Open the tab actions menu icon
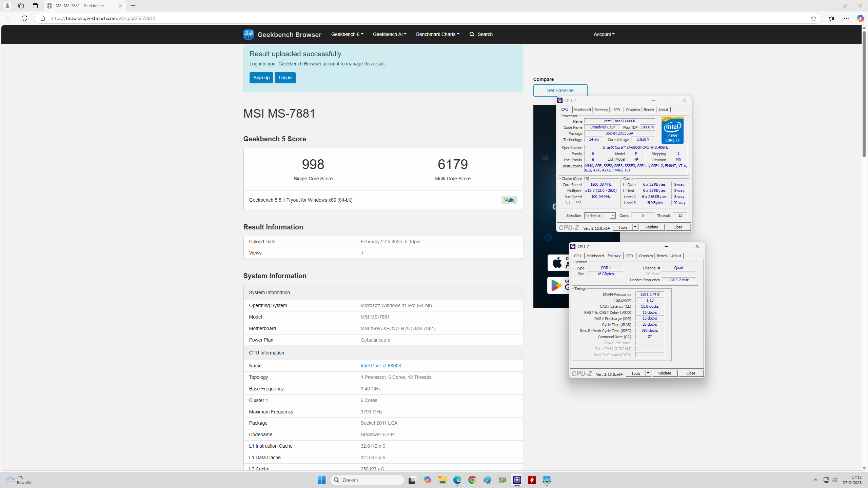 [x=35, y=6]
